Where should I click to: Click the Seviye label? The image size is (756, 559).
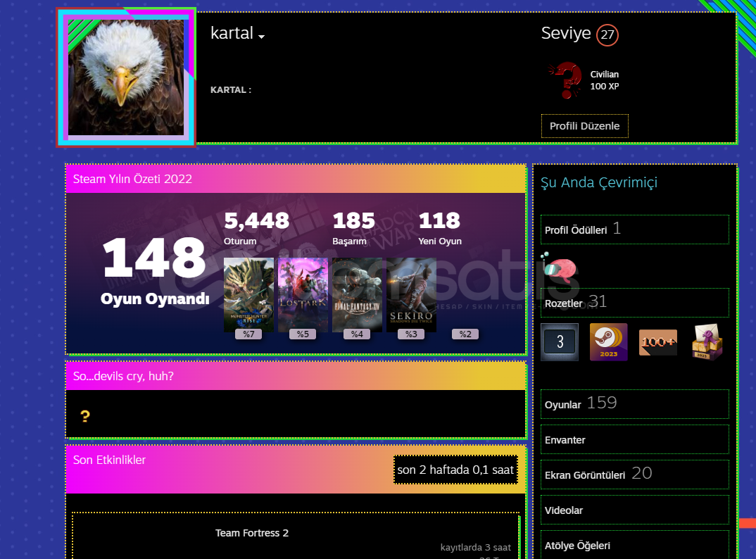point(565,33)
